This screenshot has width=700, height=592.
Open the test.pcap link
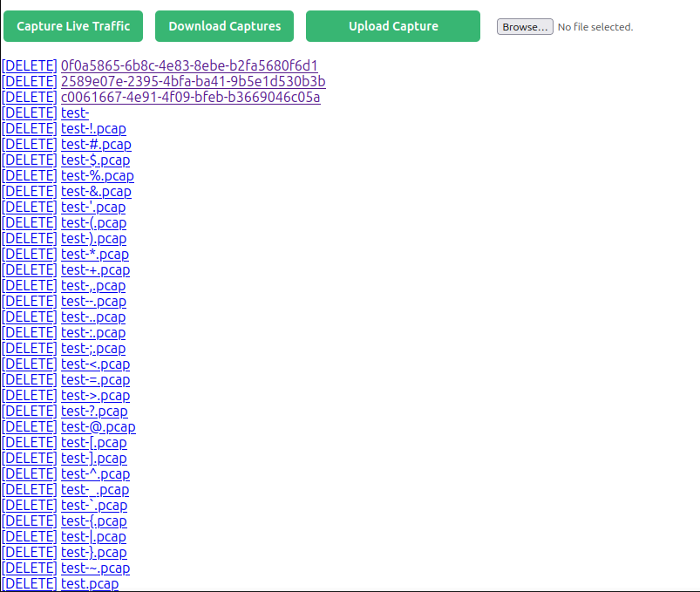coord(90,583)
